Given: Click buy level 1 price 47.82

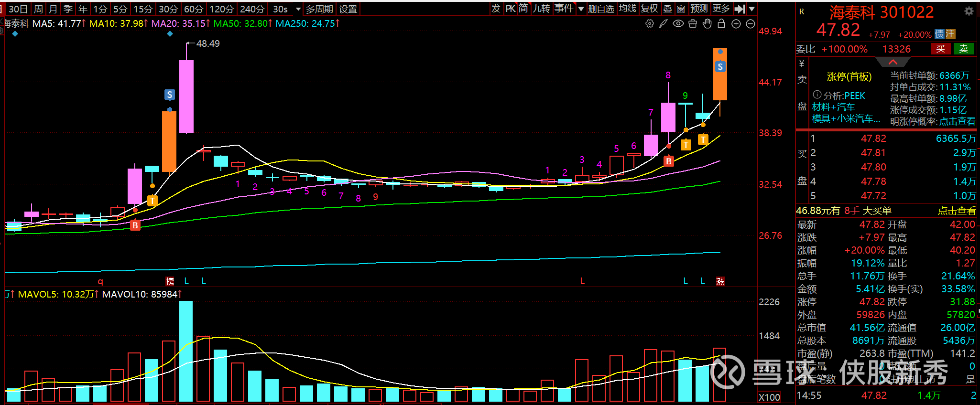Looking at the screenshot, I should tap(873, 139).
